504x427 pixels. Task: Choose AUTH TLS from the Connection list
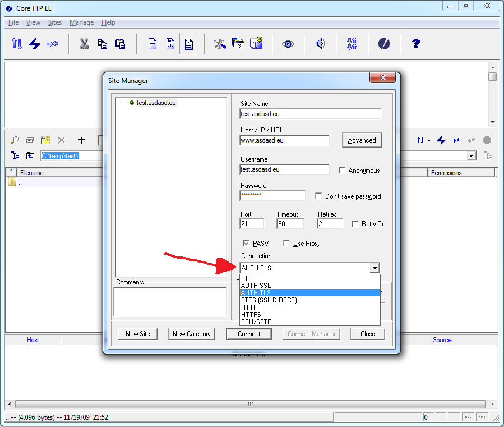coord(310,293)
